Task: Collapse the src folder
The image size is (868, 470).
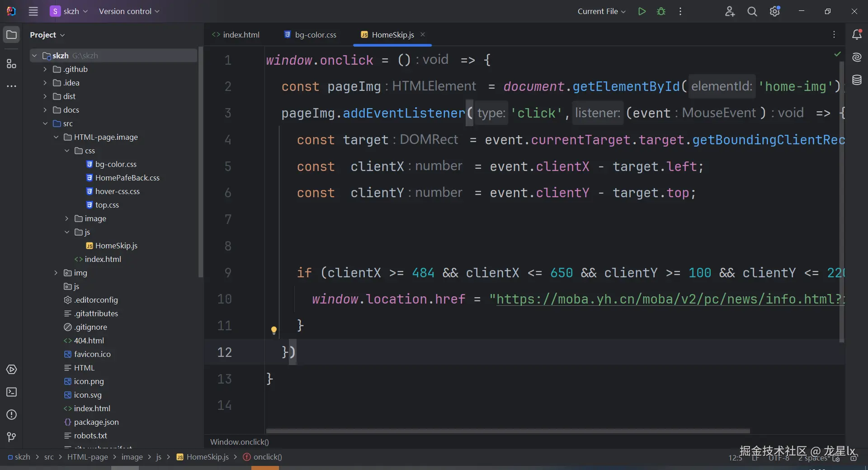Action: tap(45, 123)
